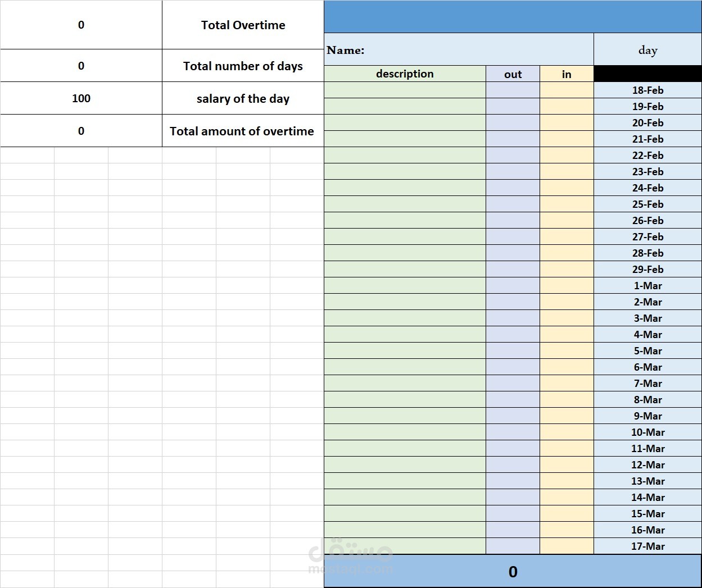Select the 12-Mar date cell
This screenshot has width=702, height=588.
point(647,464)
